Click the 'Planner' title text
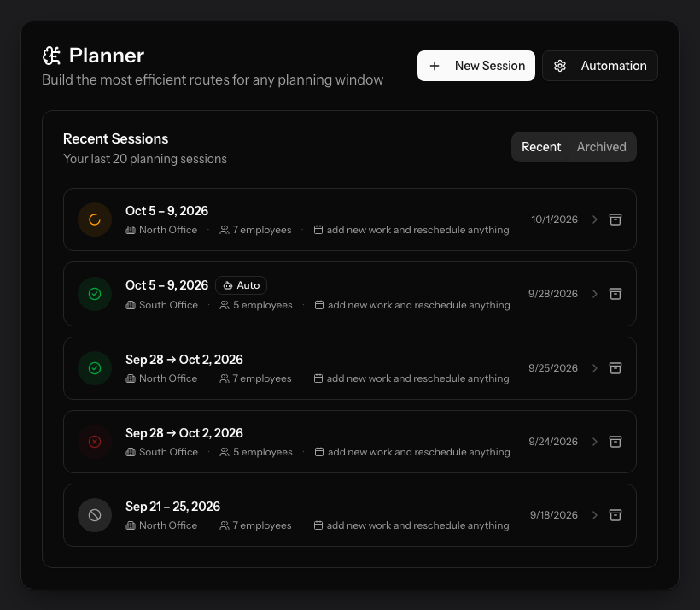The image size is (700, 610). [106, 56]
